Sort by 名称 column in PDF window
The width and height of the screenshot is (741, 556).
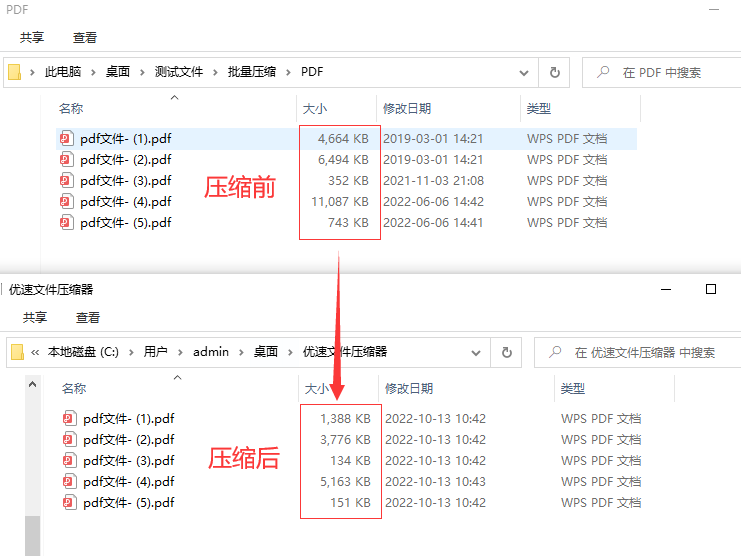tap(71, 109)
